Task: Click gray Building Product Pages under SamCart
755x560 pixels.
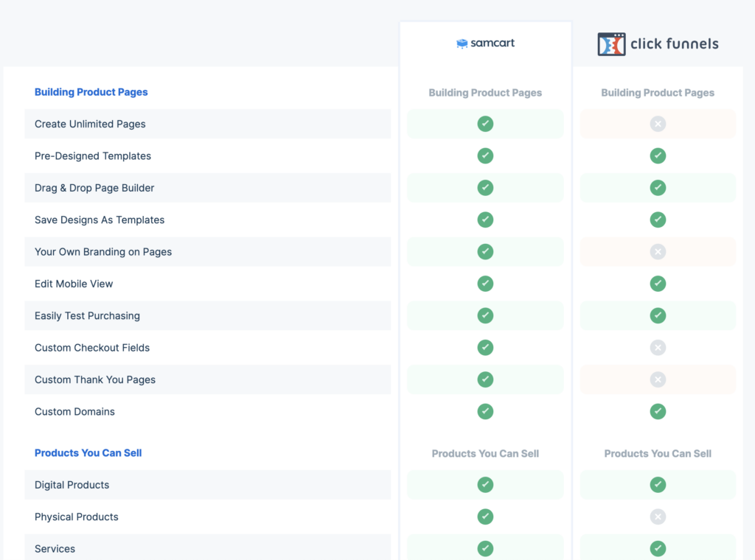Action: 485,93
